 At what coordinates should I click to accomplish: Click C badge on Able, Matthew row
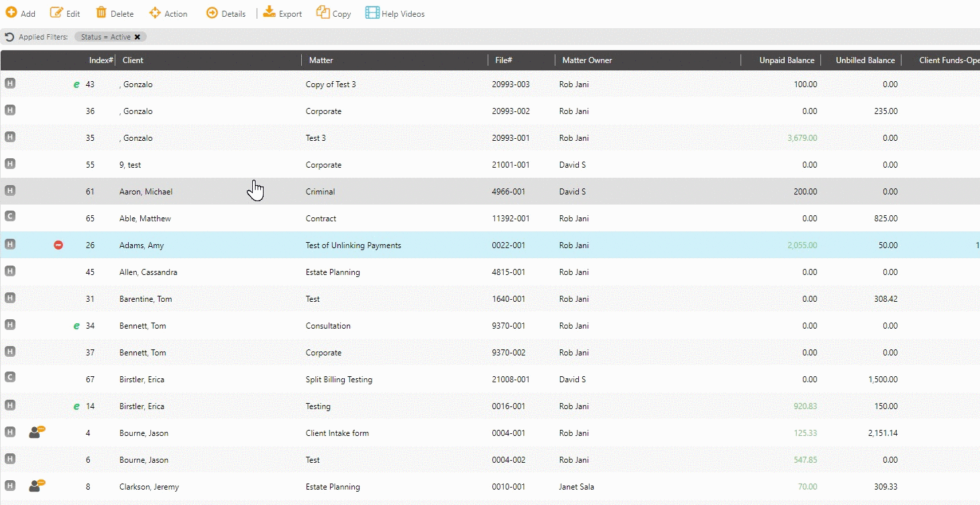pos(9,217)
